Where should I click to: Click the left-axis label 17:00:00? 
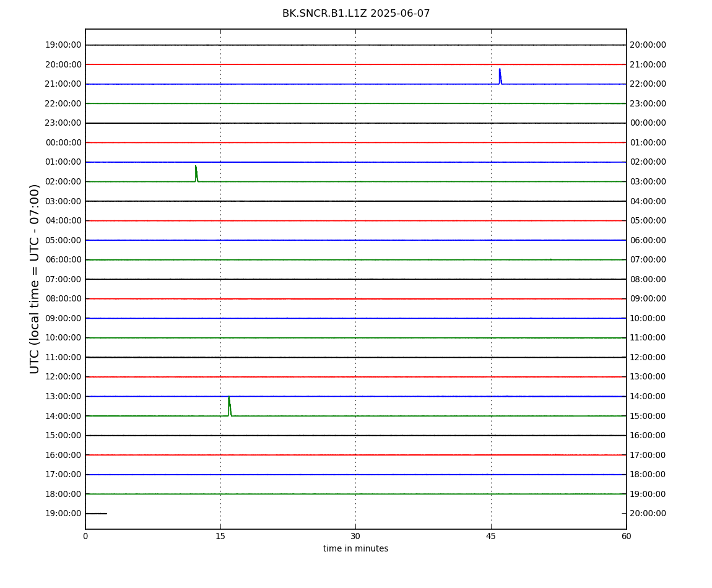point(64,475)
